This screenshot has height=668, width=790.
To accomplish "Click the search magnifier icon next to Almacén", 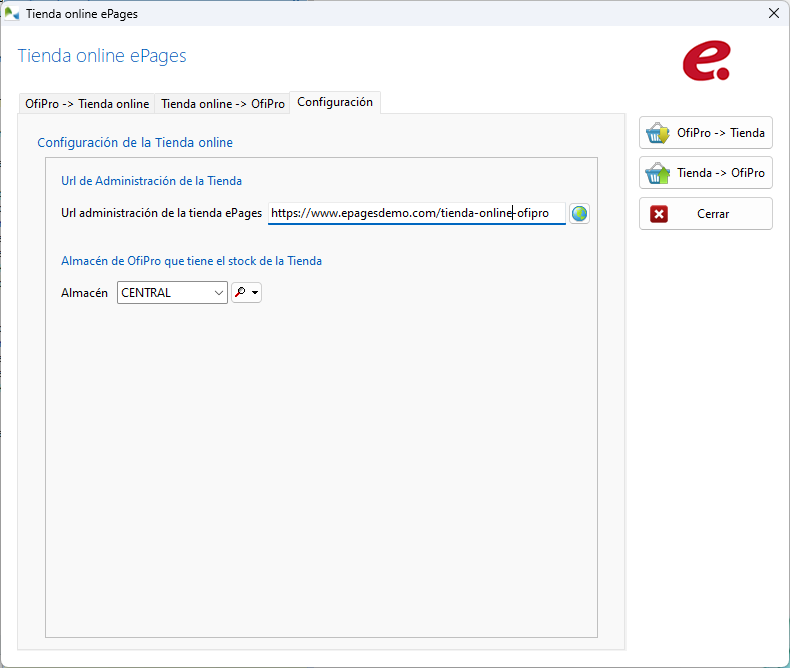I will coord(240,292).
